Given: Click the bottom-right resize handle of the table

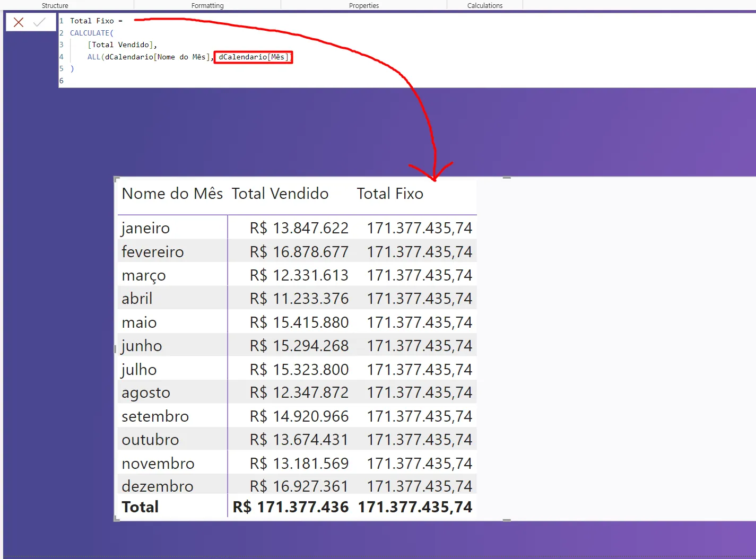Looking at the screenshot, I should 507,520.
